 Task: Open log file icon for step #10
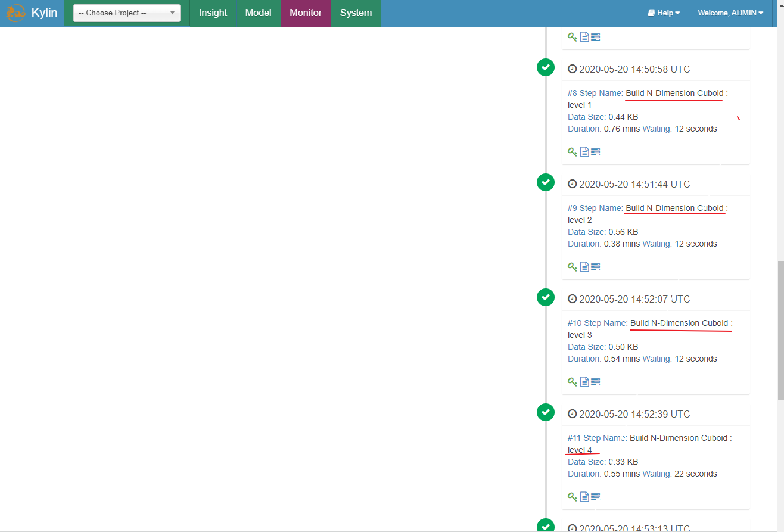click(584, 382)
